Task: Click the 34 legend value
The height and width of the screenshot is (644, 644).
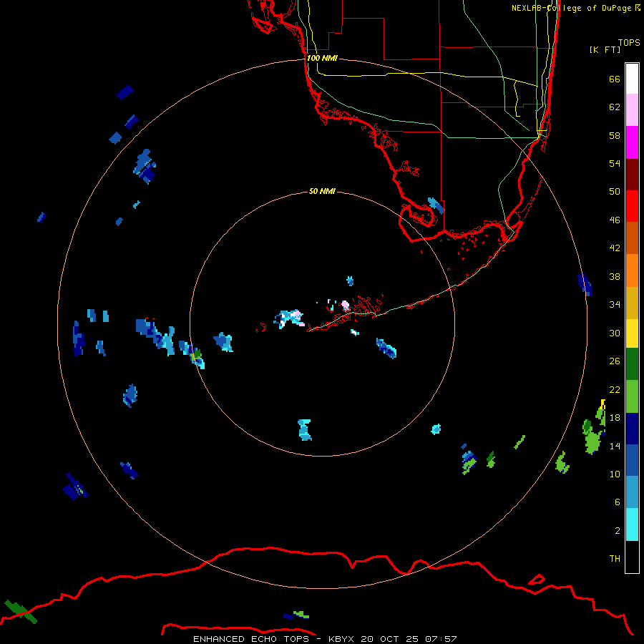Action: pyautogui.click(x=615, y=305)
